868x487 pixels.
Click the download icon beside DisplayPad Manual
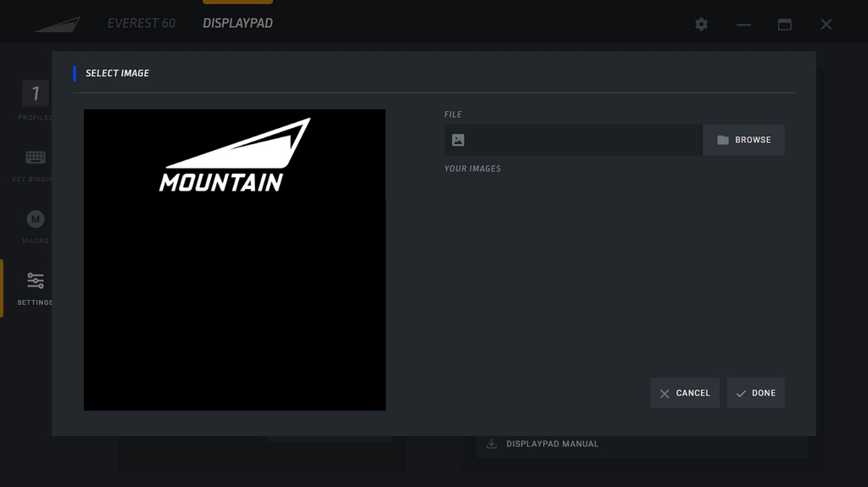click(x=491, y=444)
